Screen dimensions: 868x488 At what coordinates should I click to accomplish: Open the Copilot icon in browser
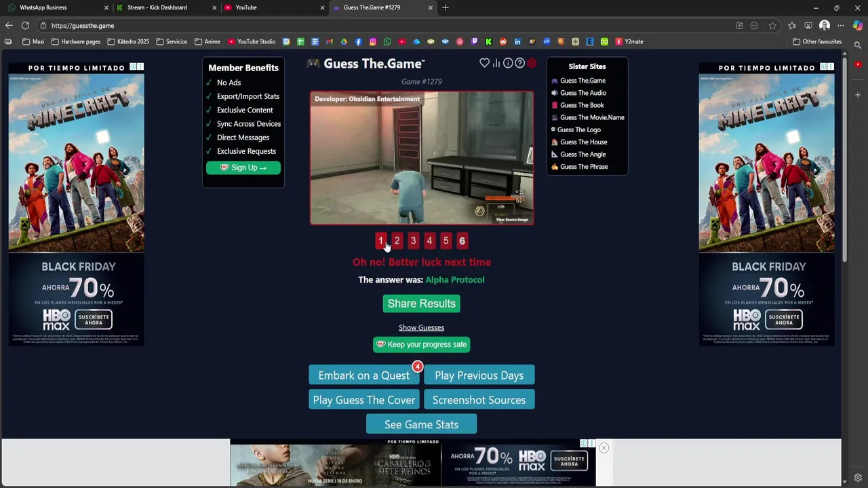pos(858,26)
